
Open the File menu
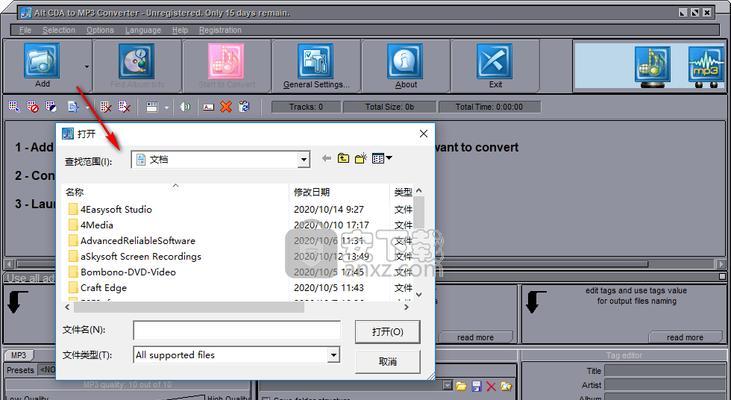pos(25,30)
